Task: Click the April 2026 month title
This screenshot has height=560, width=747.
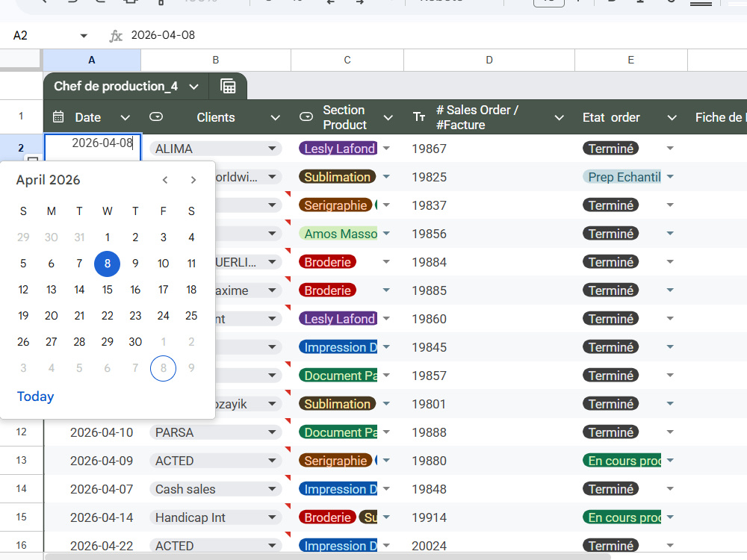Action: (48, 180)
